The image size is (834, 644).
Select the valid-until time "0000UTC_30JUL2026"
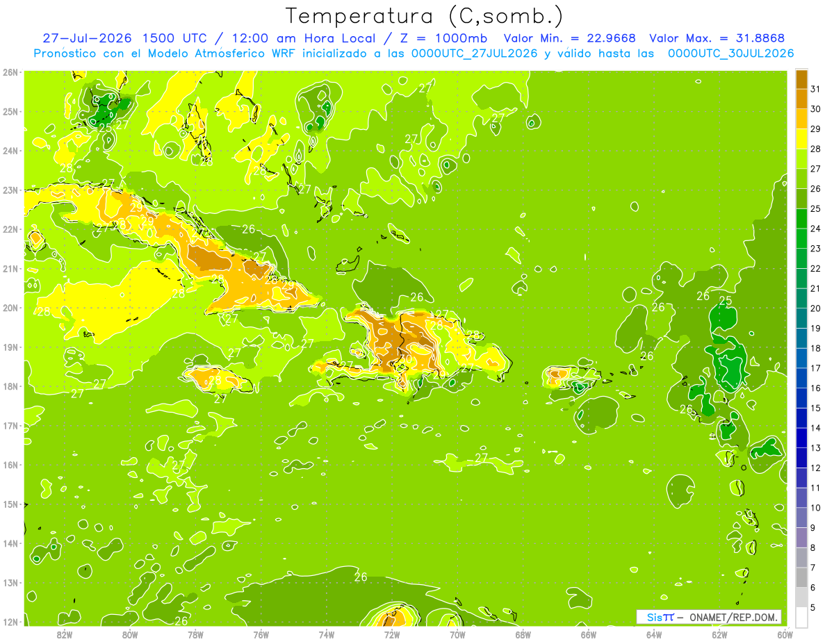pos(730,53)
